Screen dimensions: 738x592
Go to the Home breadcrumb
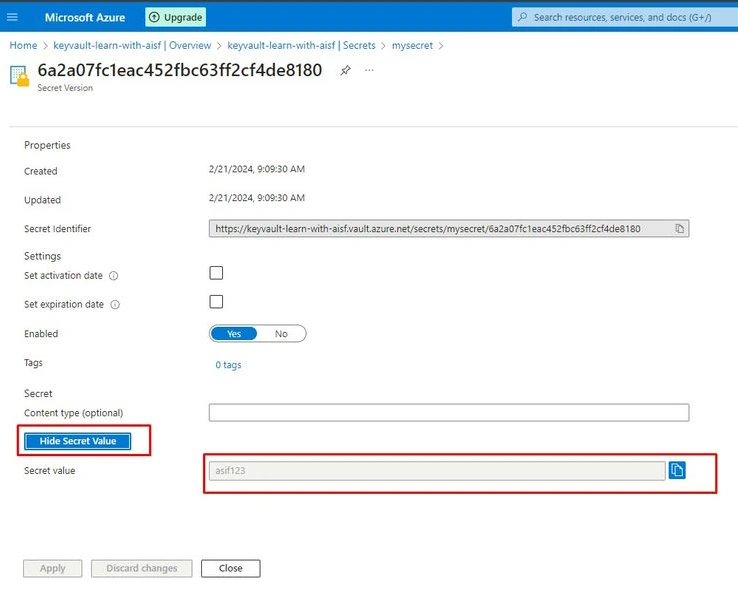[23, 46]
